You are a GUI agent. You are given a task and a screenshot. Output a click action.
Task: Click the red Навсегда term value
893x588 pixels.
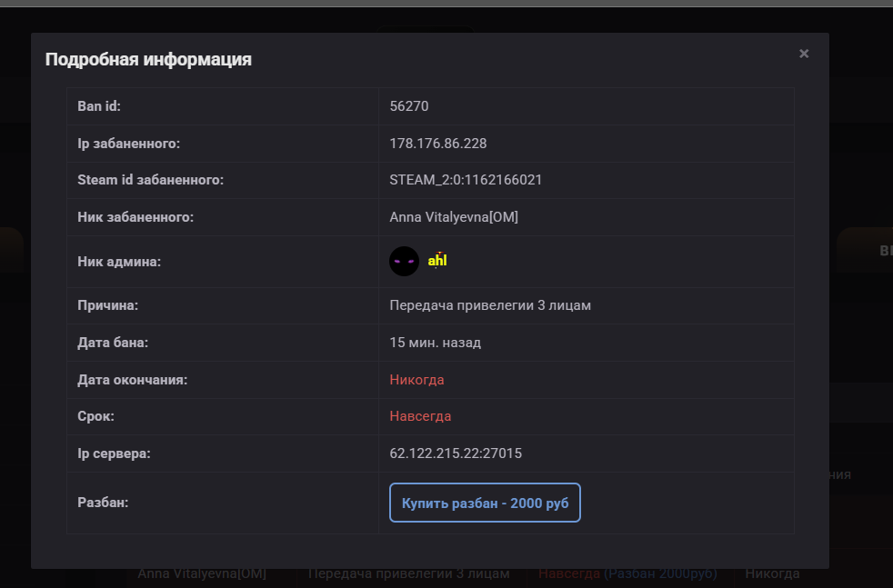tap(420, 416)
